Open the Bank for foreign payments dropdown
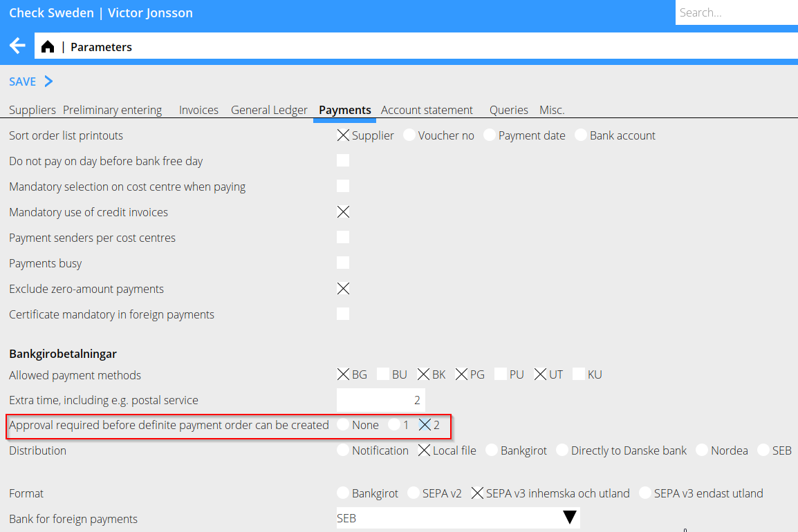 click(569, 518)
